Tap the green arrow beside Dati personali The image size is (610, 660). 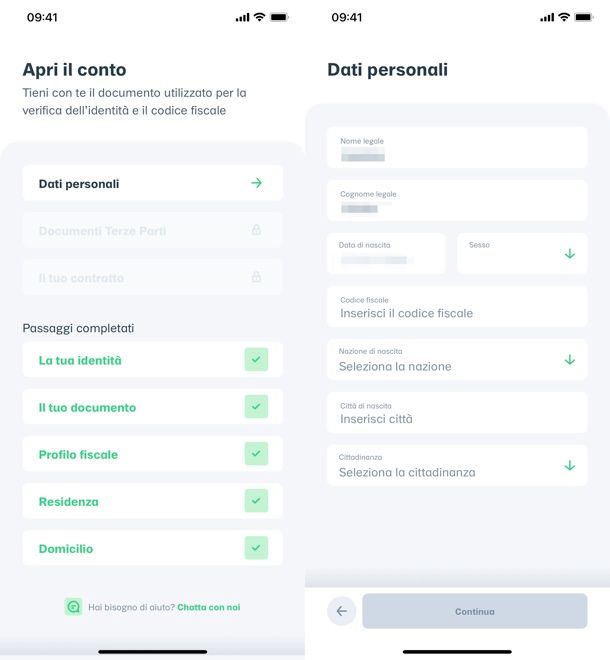coord(256,183)
